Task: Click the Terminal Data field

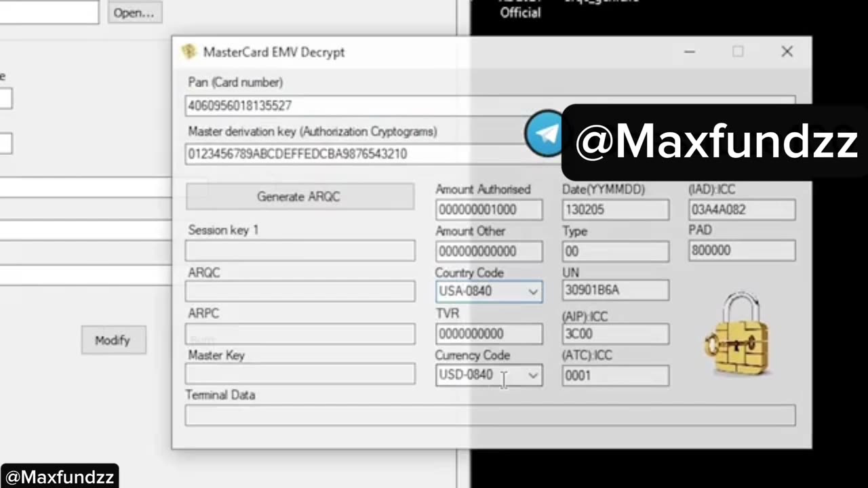Action: pos(490,415)
